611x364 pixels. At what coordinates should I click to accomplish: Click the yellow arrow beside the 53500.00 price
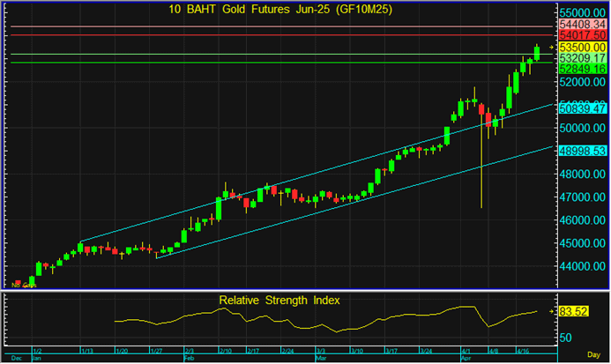[x=551, y=47]
